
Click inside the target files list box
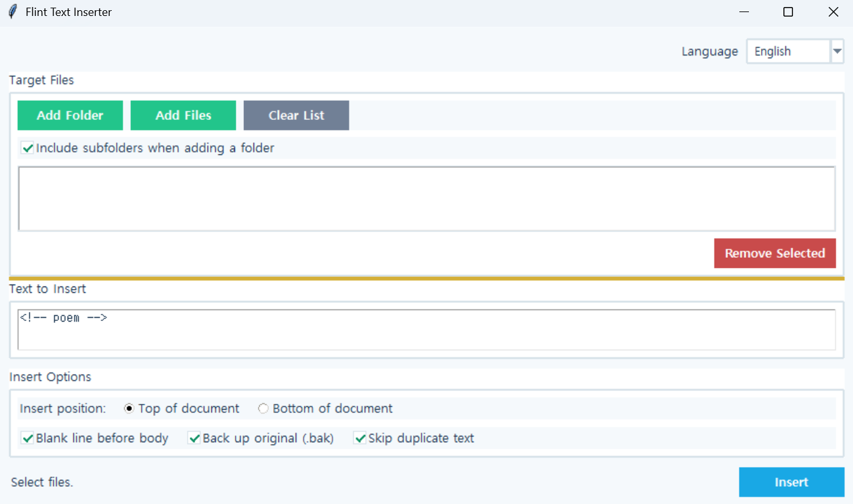[x=426, y=198]
